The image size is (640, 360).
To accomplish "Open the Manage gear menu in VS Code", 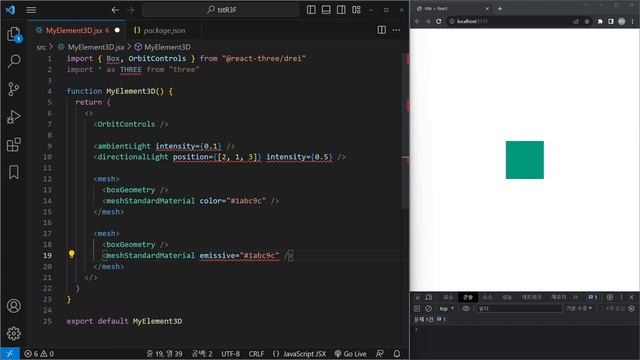I will pos(14,333).
